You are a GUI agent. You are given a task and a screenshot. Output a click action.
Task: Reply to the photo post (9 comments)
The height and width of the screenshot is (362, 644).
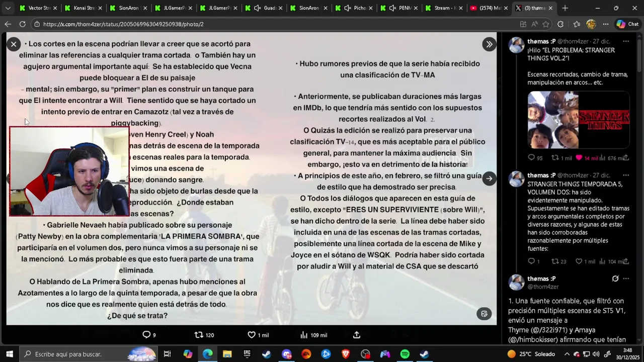pos(149,335)
